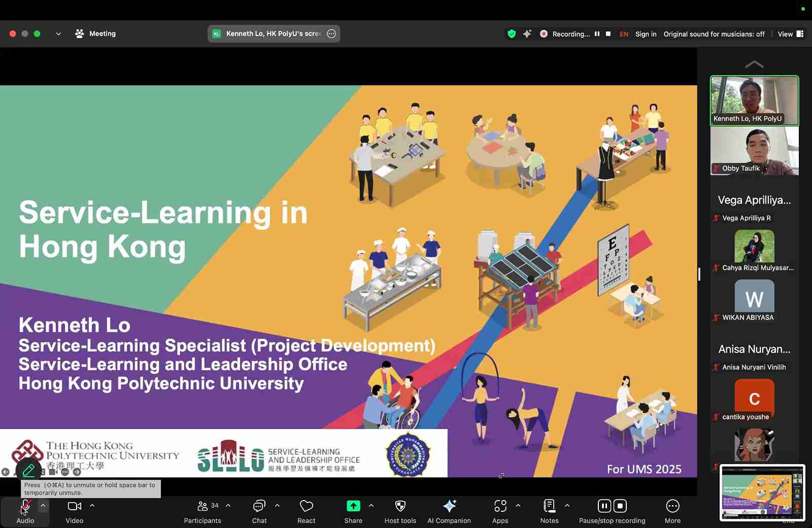Start video with the Video button

point(75,511)
